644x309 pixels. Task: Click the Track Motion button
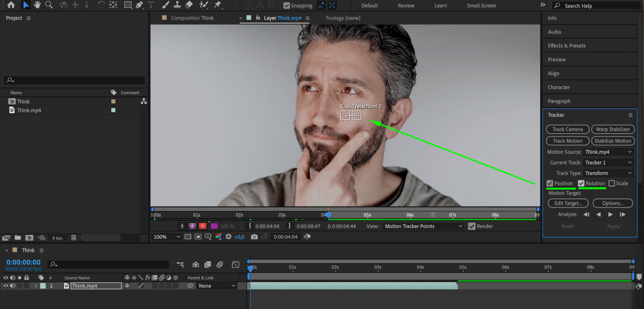click(567, 141)
